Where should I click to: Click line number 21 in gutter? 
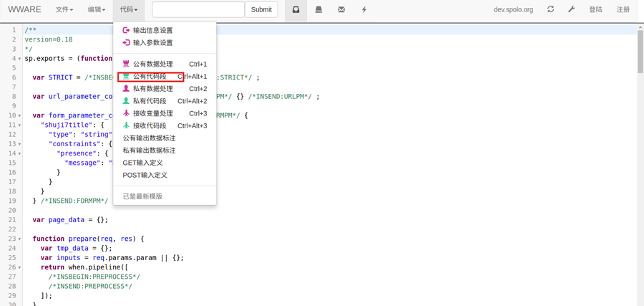(x=12, y=219)
